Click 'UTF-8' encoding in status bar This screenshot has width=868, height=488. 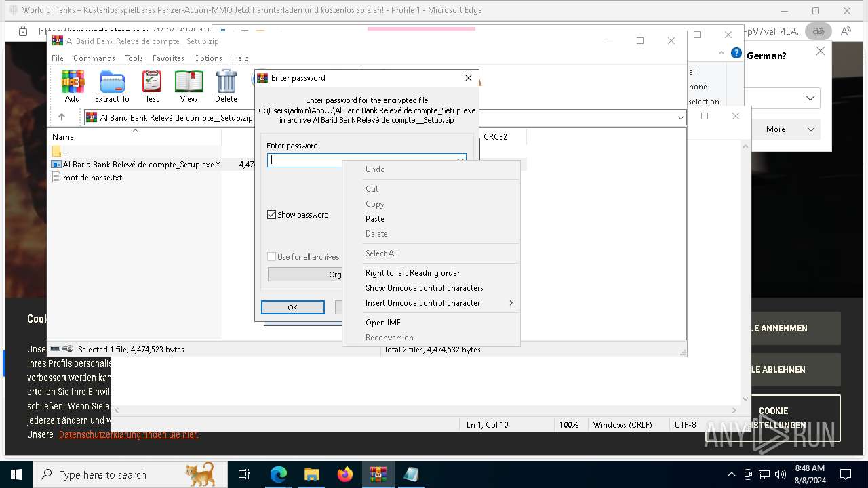pos(685,425)
